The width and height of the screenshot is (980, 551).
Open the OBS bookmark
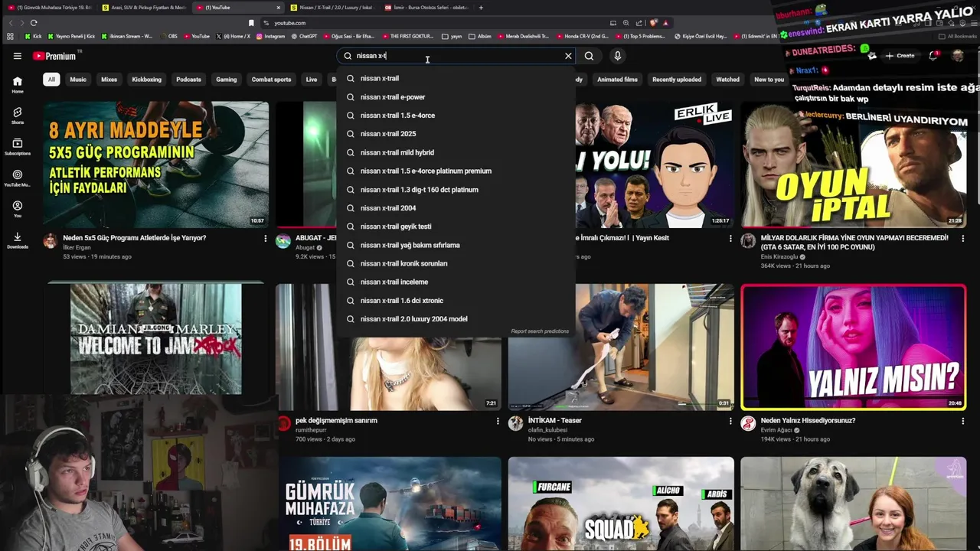(168, 36)
